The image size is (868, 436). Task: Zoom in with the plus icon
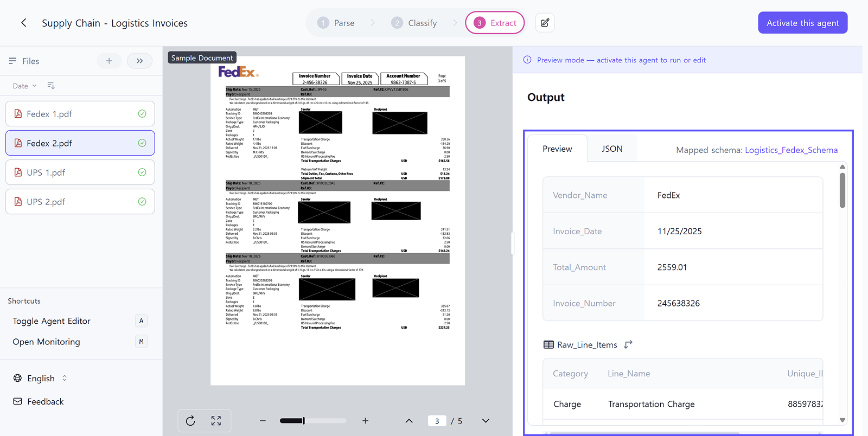(x=365, y=421)
